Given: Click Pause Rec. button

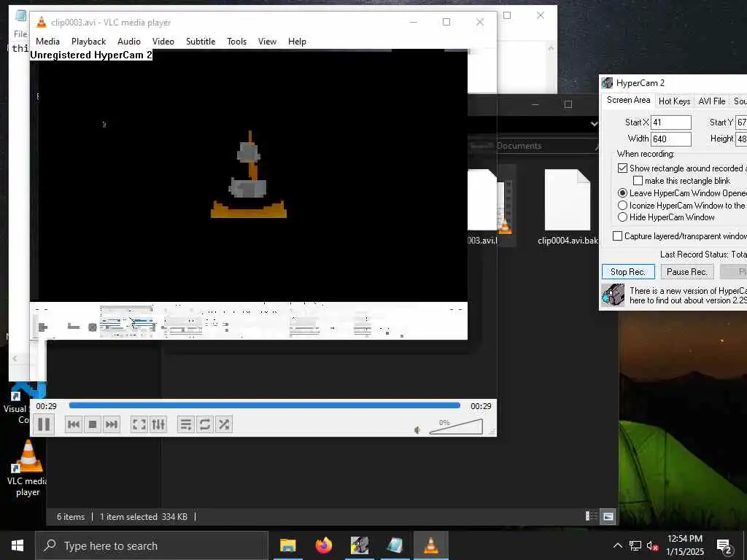Looking at the screenshot, I should point(687,272).
